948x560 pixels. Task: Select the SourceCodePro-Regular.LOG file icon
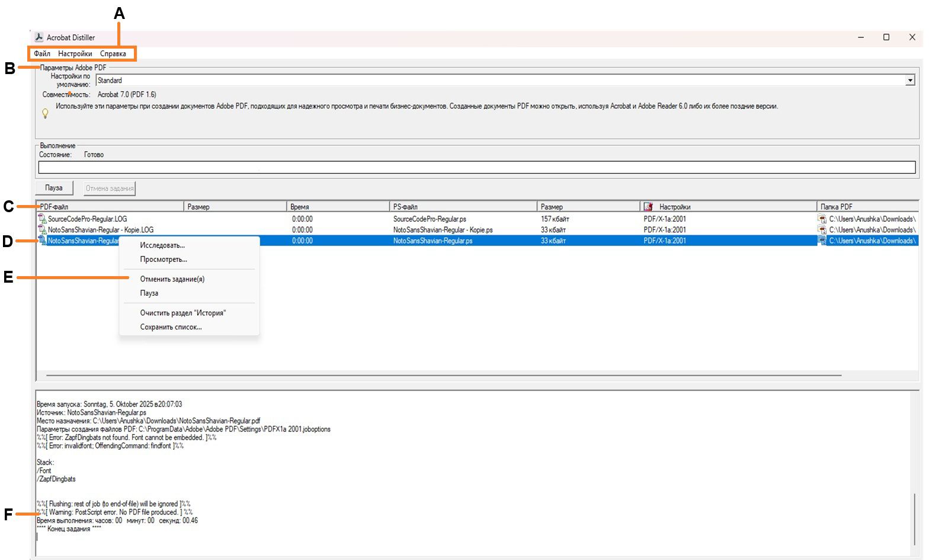[42, 219]
